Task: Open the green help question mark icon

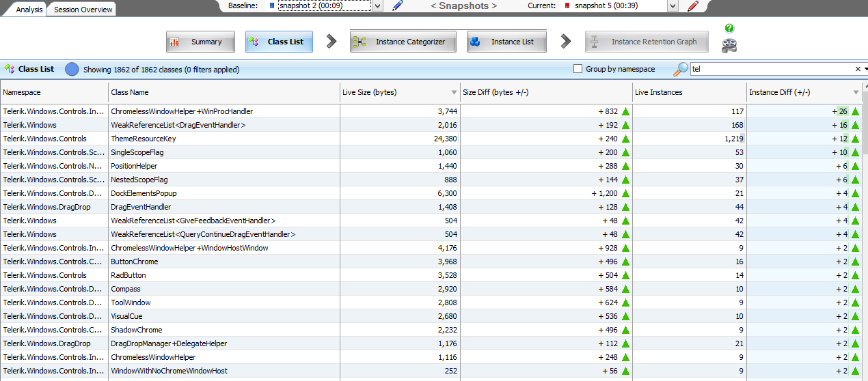Action: tap(729, 29)
